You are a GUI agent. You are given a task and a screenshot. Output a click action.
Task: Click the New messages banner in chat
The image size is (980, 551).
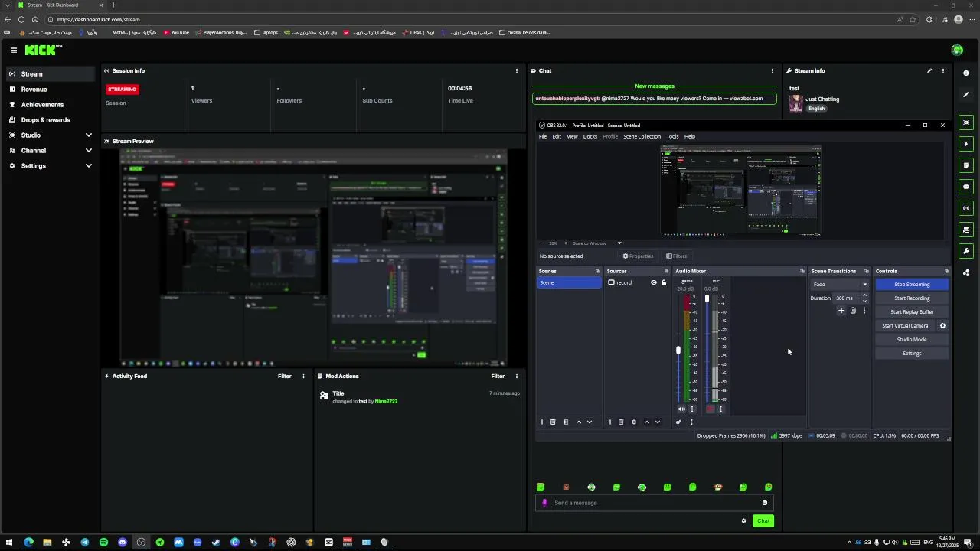654,86
